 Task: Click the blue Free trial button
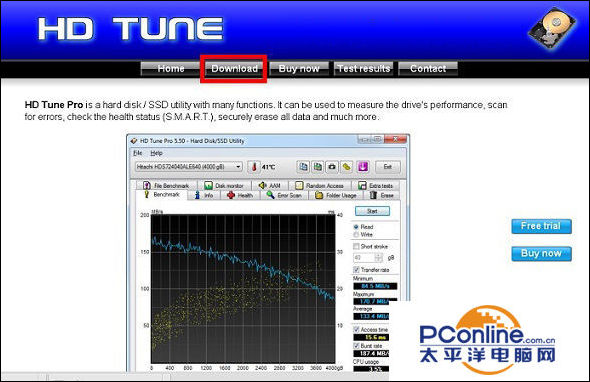541,226
